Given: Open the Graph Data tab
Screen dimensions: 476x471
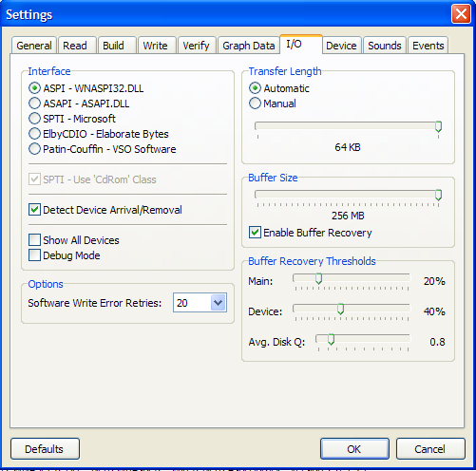Looking at the screenshot, I should [x=249, y=46].
